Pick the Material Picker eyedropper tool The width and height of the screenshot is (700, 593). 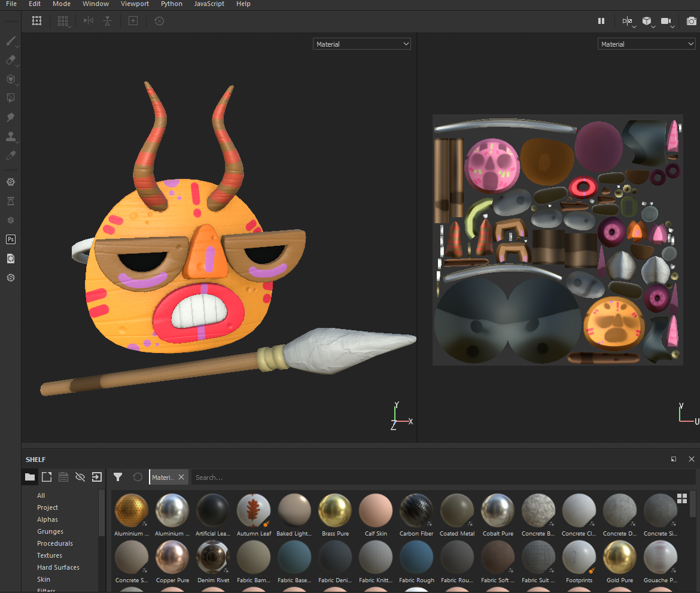click(10, 156)
